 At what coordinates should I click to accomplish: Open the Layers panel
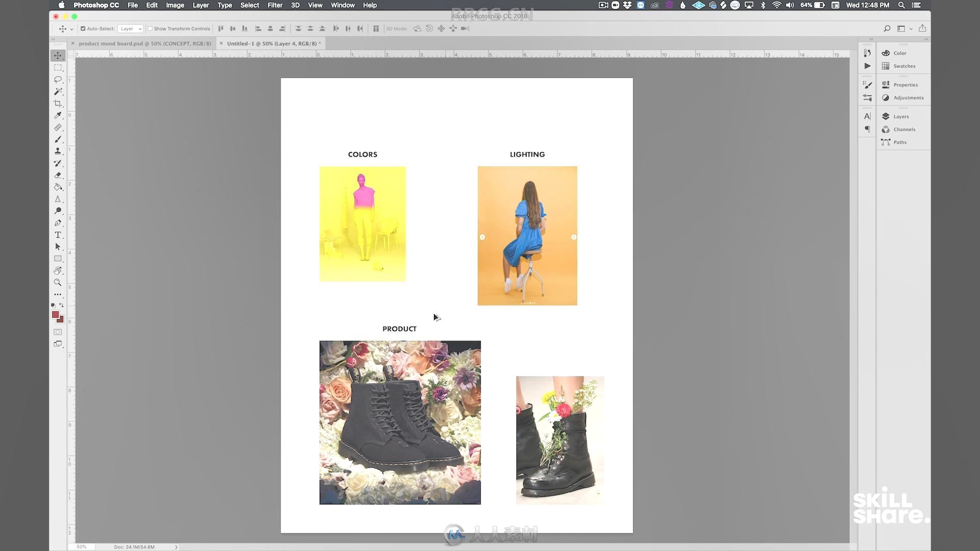901,116
